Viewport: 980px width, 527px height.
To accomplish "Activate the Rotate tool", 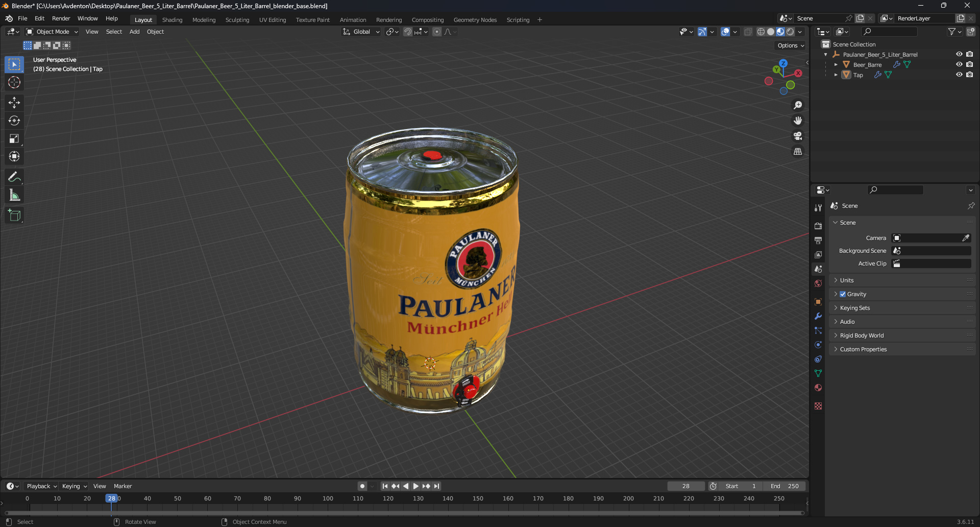I will click(x=14, y=121).
